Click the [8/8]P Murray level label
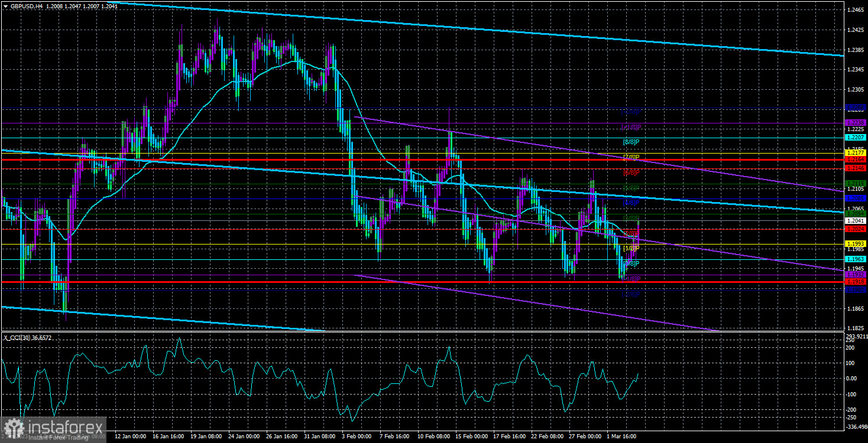 tap(631, 142)
